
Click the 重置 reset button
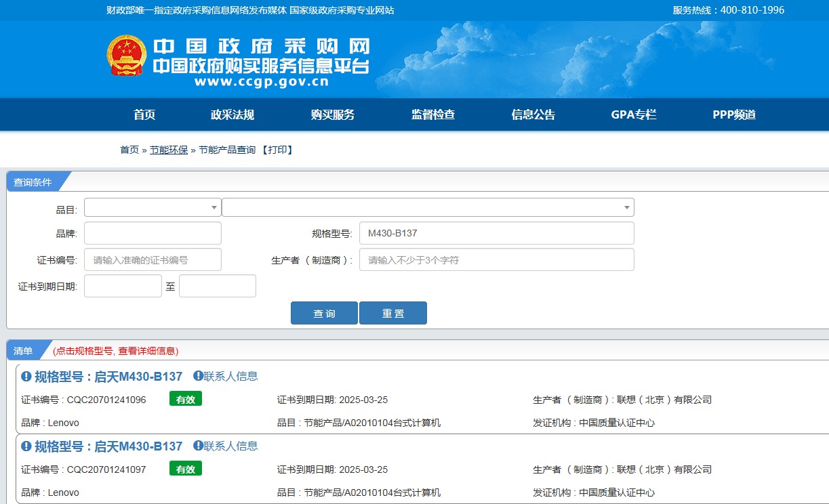393,313
